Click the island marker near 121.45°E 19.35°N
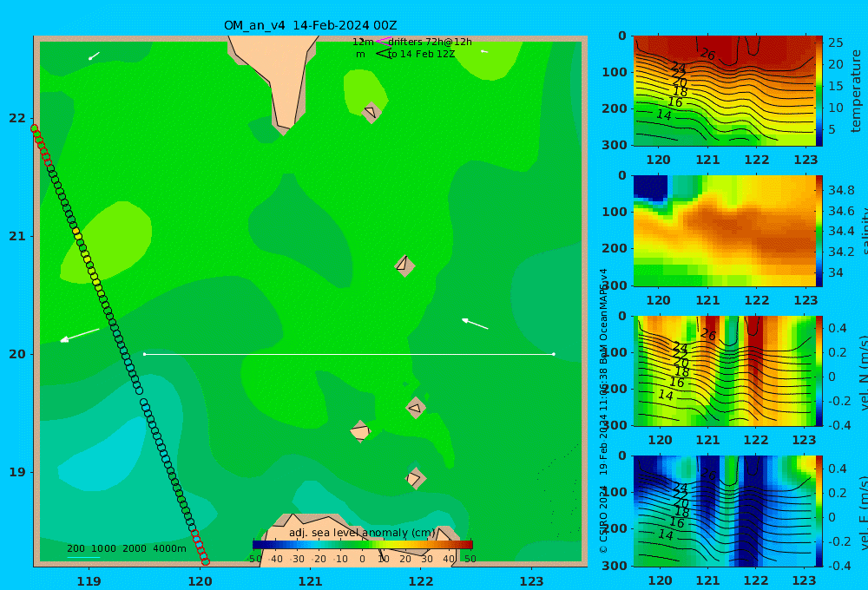The width and height of the screenshot is (868, 590). [x=360, y=431]
